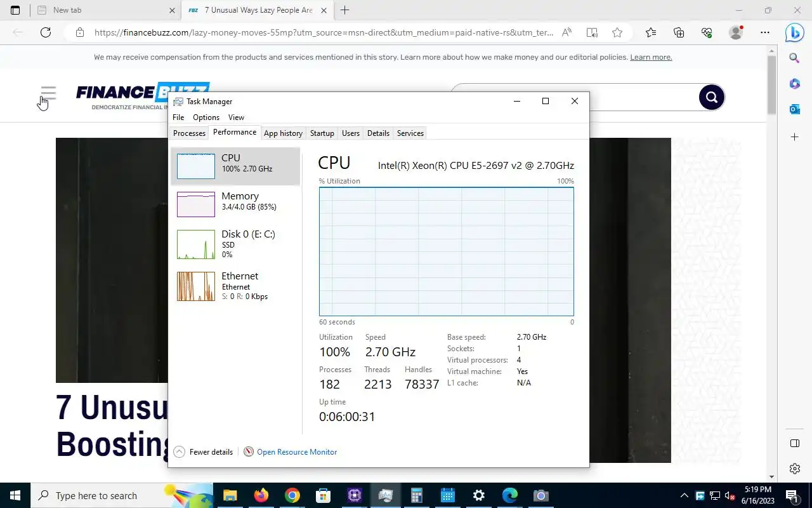
Task: Open the Services tab
Action: click(x=410, y=133)
